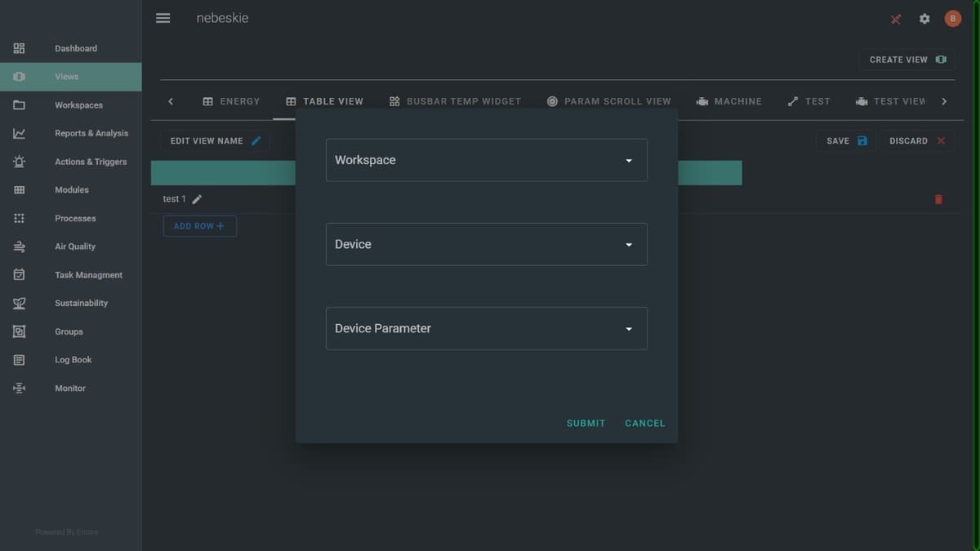Open the hamburger navigation menu
The width and height of the screenshot is (980, 551).
click(163, 18)
